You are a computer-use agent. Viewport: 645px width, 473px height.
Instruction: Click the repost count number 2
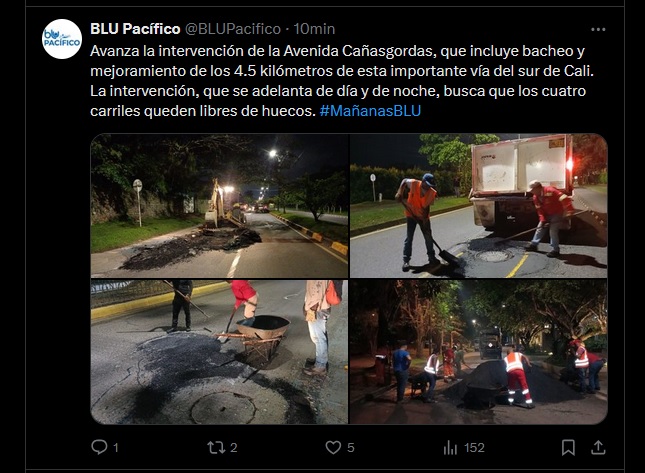(234, 447)
